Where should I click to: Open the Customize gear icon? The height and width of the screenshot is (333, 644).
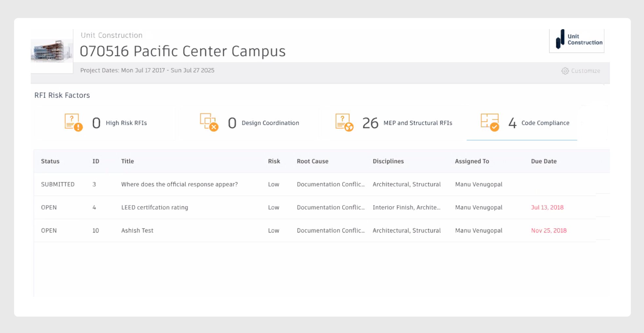(x=565, y=71)
